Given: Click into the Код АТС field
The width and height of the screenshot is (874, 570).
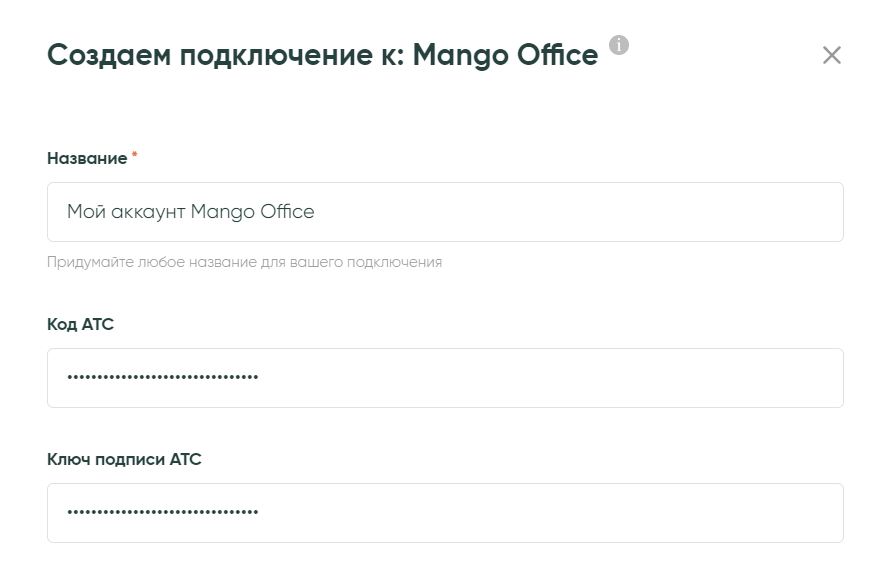Looking at the screenshot, I should pyautogui.click(x=445, y=378).
